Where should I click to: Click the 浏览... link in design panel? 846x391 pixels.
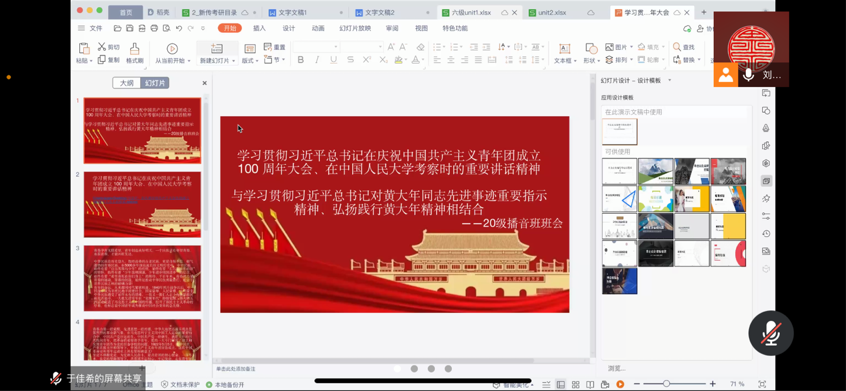617,368
